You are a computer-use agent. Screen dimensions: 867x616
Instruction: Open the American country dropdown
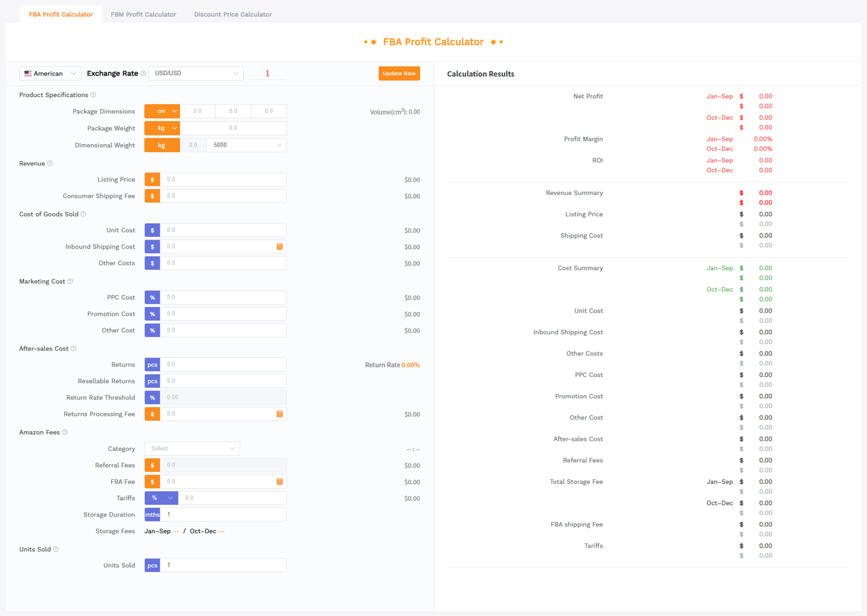tap(50, 74)
